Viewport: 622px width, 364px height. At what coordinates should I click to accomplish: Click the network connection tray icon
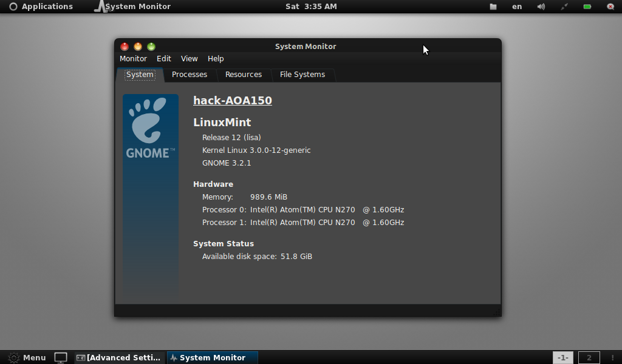(564, 6)
